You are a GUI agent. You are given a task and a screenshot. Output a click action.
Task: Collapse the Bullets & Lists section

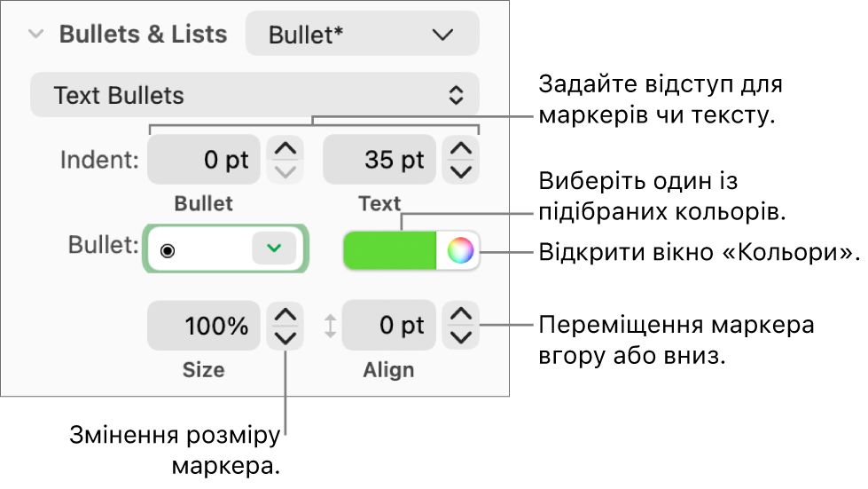click(x=36, y=35)
